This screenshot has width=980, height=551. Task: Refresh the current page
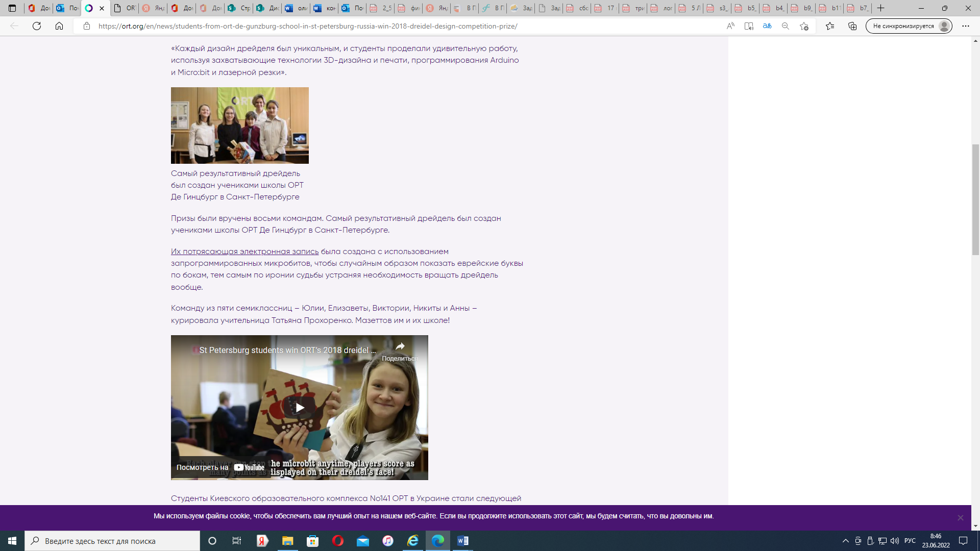tap(37, 26)
